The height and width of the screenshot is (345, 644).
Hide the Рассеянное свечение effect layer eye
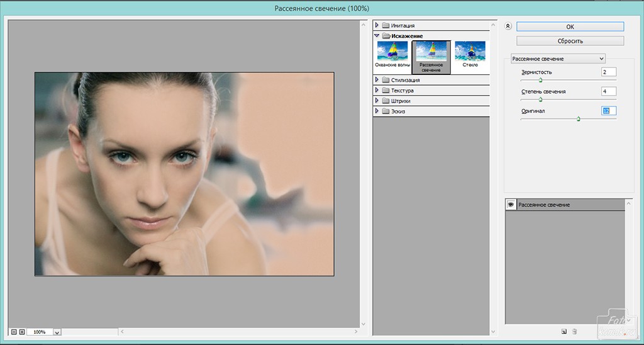[511, 205]
